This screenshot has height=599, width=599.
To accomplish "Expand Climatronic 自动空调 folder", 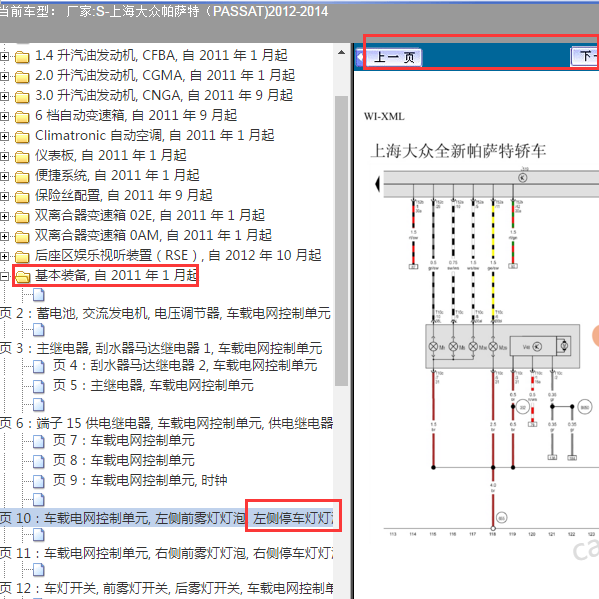I will (4, 136).
